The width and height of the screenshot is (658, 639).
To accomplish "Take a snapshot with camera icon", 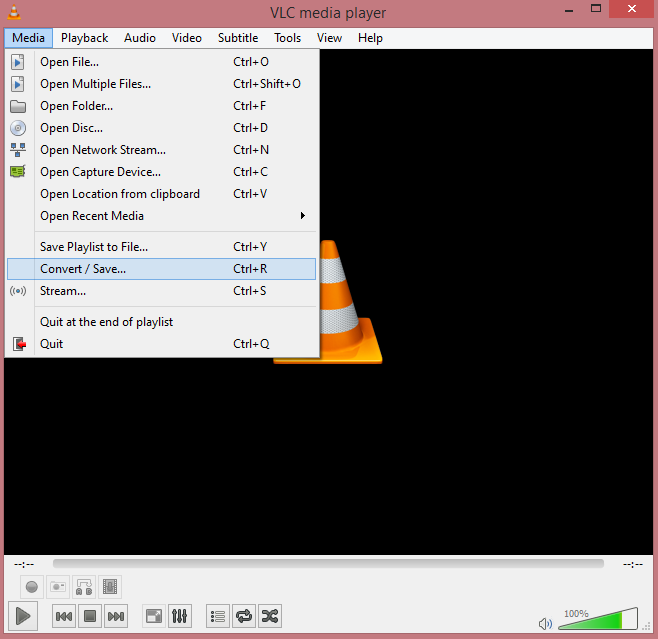I will 58,587.
